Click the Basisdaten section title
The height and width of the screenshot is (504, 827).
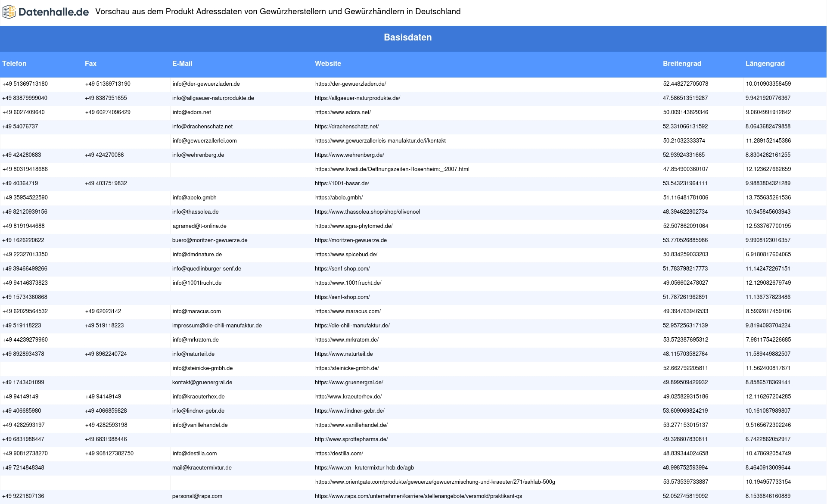(x=408, y=37)
